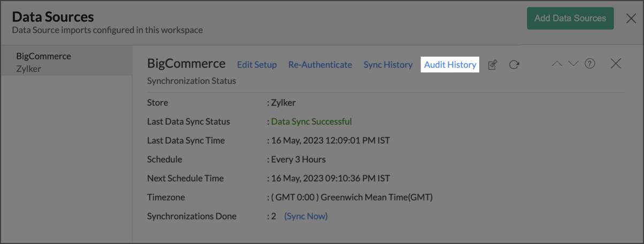
Task: Click the BigCommerce panel heading
Action: [x=186, y=64]
